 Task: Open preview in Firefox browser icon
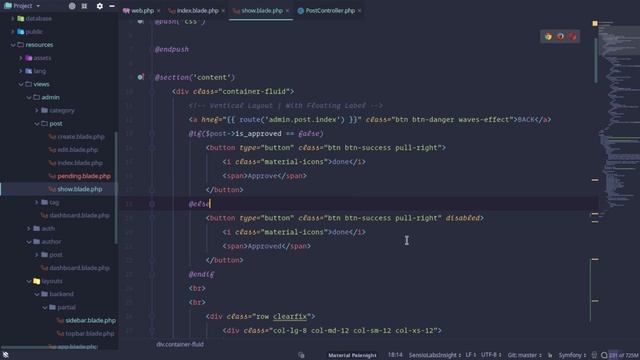click(560, 36)
